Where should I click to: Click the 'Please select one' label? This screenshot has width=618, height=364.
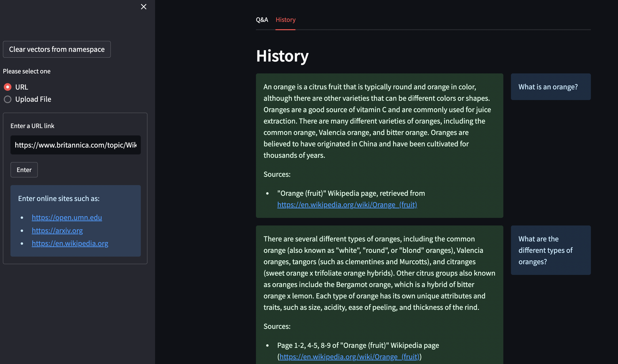pos(27,71)
